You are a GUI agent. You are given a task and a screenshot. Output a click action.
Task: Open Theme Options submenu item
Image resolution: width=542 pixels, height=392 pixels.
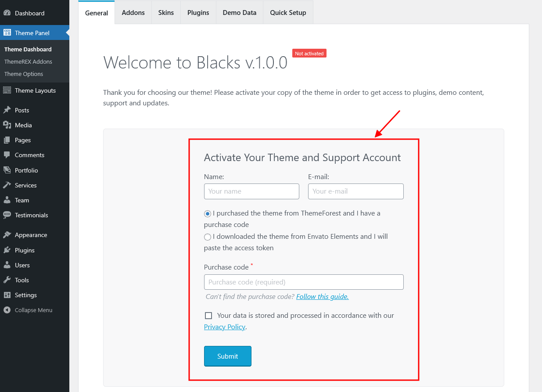point(24,74)
